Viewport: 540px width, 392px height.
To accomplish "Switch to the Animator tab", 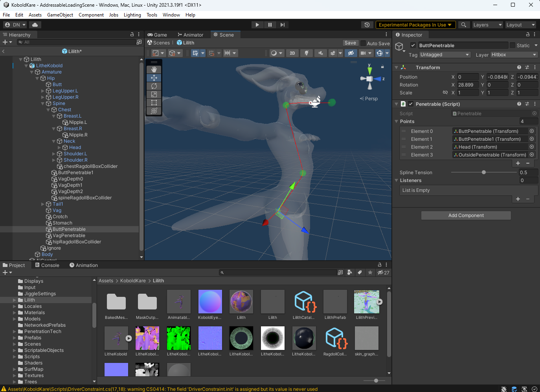I will pyautogui.click(x=191, y=35).
